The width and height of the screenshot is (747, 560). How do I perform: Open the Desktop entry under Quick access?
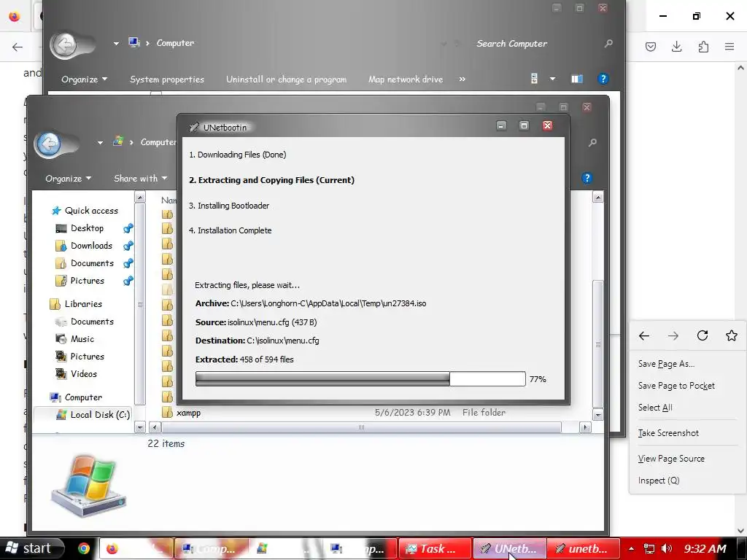[80, 228]
